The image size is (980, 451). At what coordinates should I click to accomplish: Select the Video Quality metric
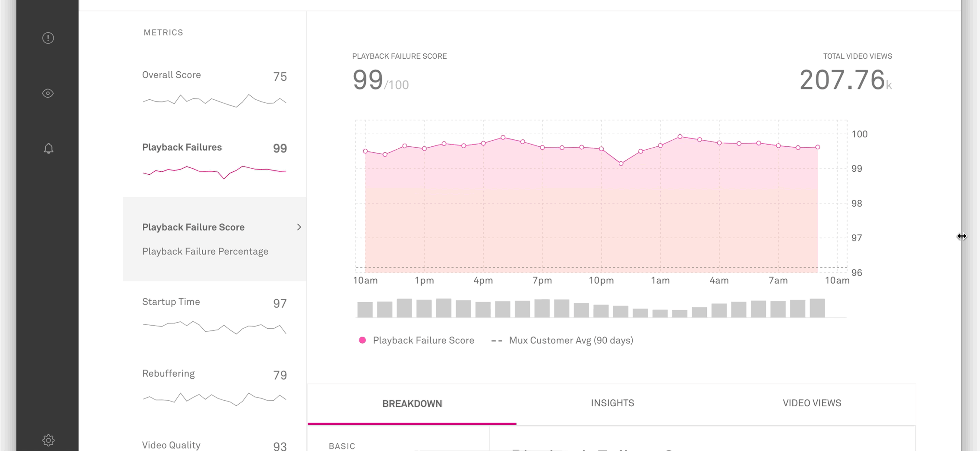(x=171, y=445)
